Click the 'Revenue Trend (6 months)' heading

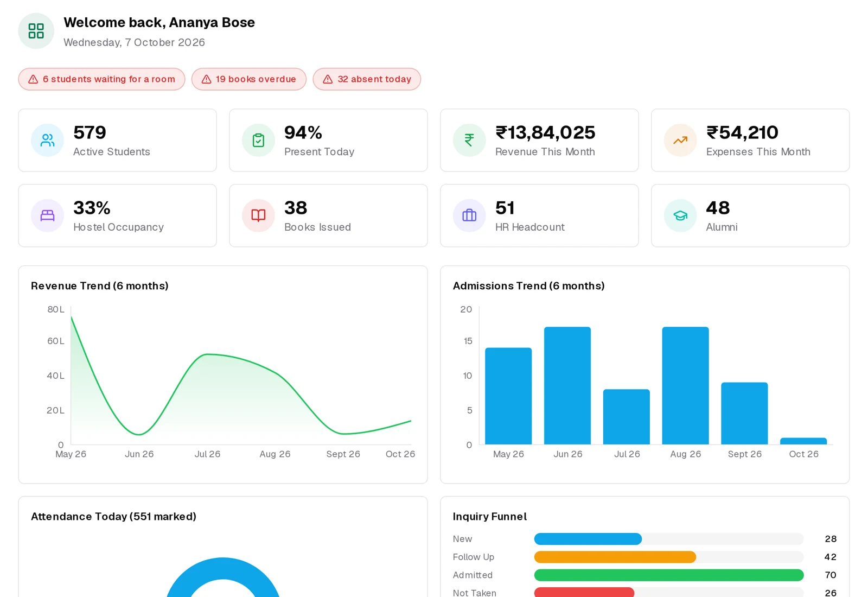(x=100, y=286)
